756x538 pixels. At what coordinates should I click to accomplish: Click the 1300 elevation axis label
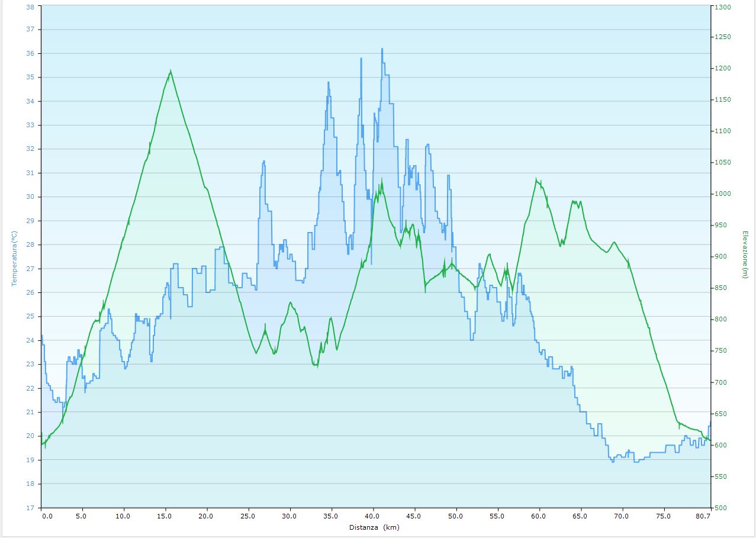pyautogui.click(x=723, y=7)
